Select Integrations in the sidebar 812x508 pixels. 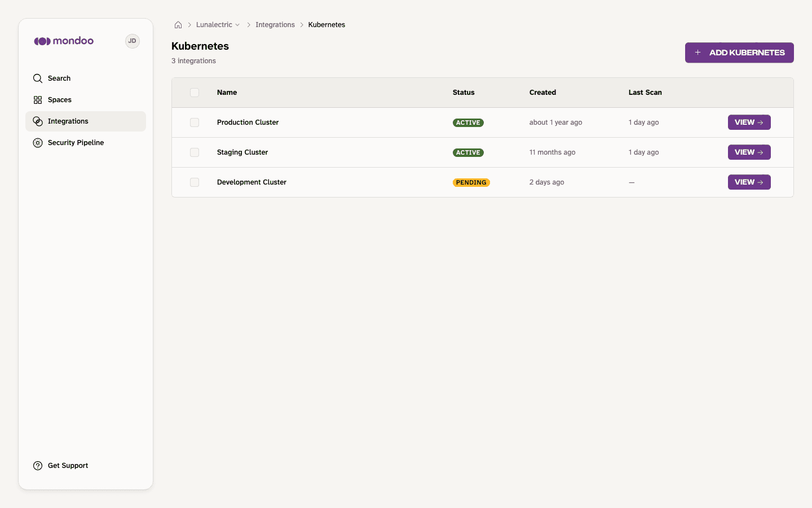click(x=86, y=121)
